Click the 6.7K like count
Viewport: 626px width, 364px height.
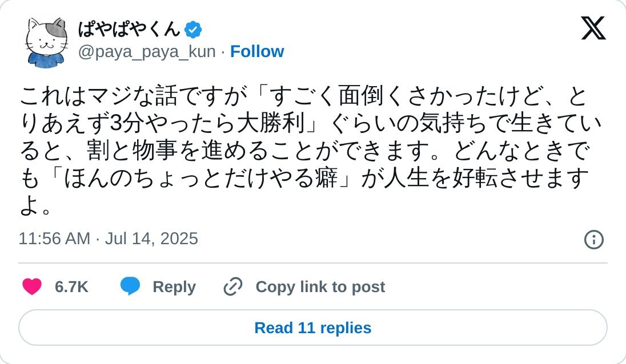click(71, 287)
